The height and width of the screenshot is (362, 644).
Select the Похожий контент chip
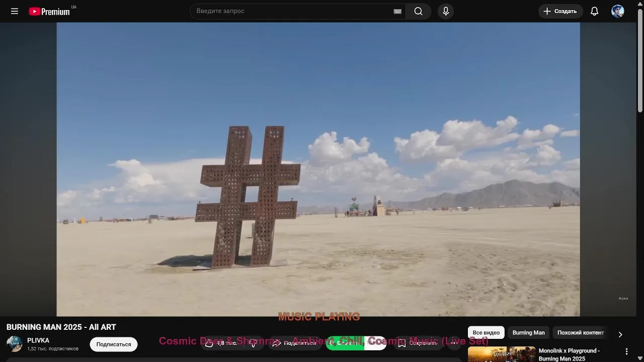click(x=581, y=333)
